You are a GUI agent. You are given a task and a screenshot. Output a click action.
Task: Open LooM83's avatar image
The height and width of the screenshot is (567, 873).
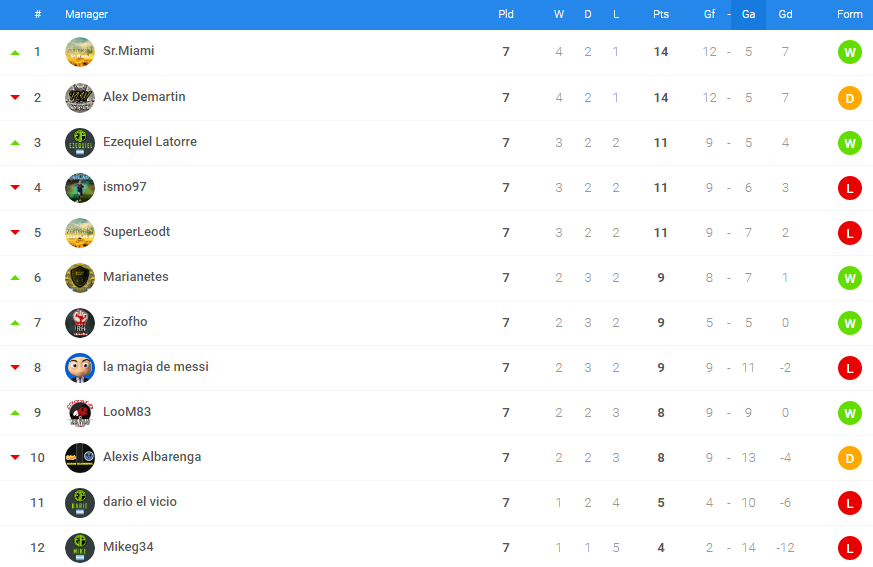(x=80, y=413)
